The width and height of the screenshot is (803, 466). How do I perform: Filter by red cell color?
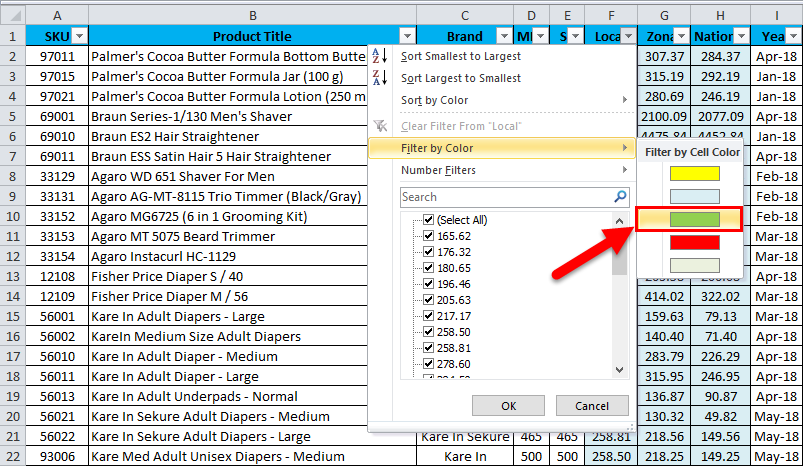(x=694, y=242)
